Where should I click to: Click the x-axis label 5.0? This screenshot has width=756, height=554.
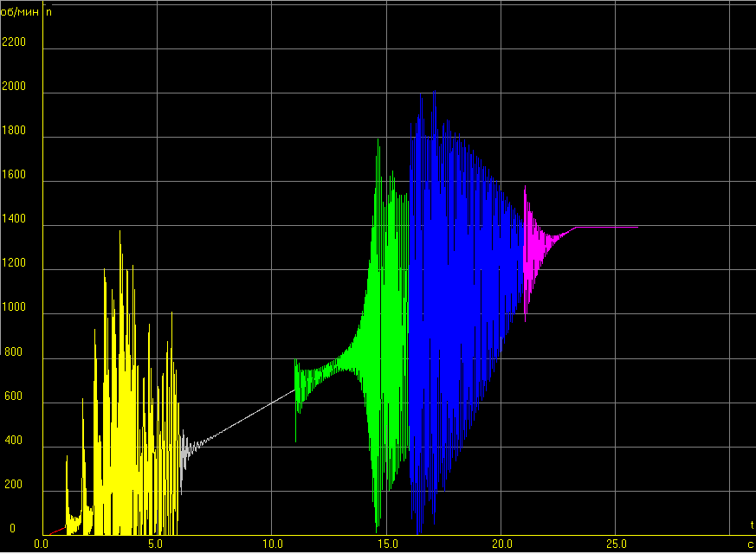click(155, 544)
